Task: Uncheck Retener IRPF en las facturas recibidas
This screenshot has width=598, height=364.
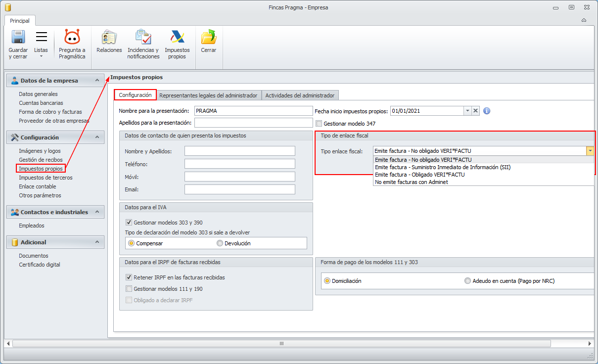Action: 129,277
